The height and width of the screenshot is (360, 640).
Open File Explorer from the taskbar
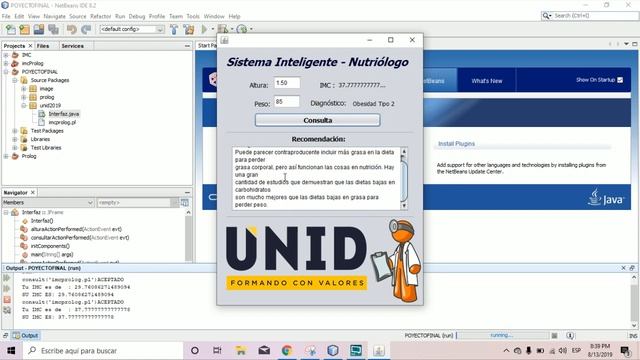(x=241, y=351)
